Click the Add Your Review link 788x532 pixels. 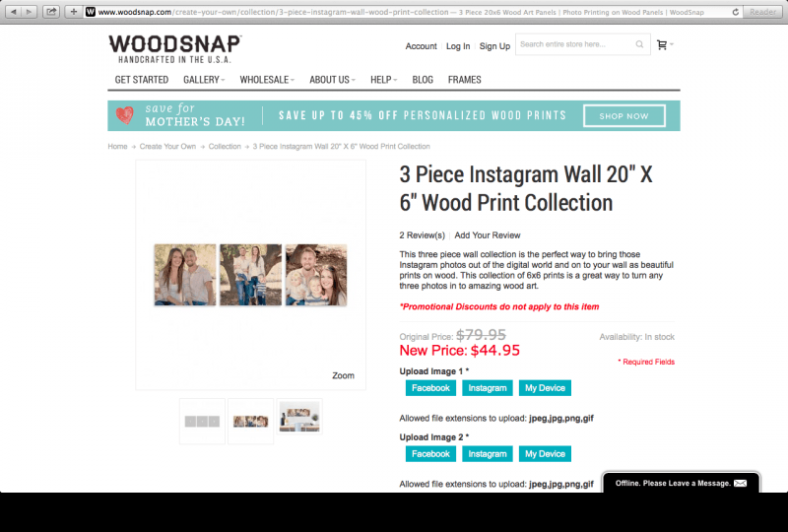[x=488, y=235]
